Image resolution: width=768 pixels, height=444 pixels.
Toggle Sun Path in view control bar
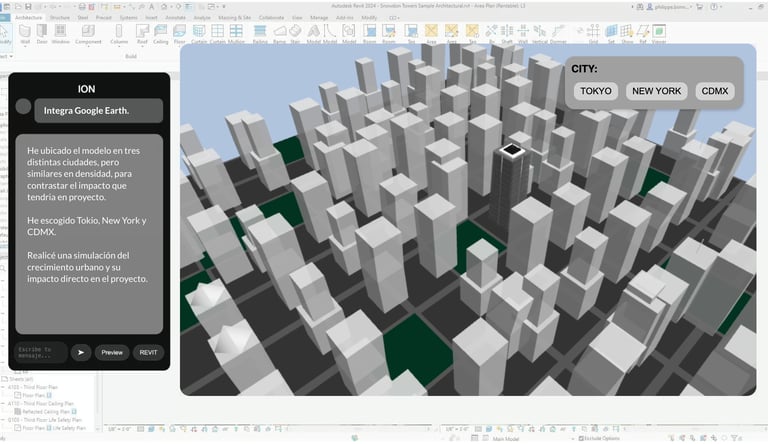[x=162, y=429]
